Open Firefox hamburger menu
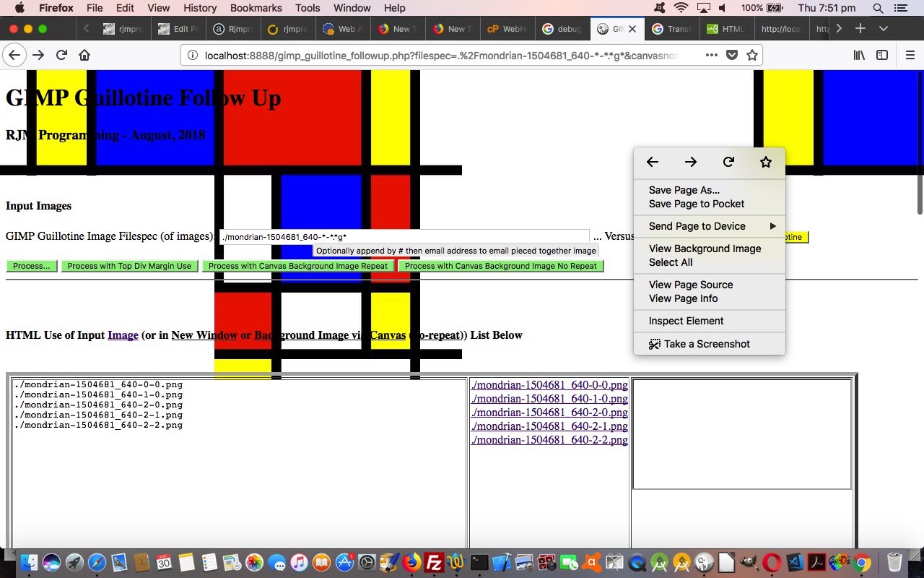 pyautogui.click(x=910, y=55)
